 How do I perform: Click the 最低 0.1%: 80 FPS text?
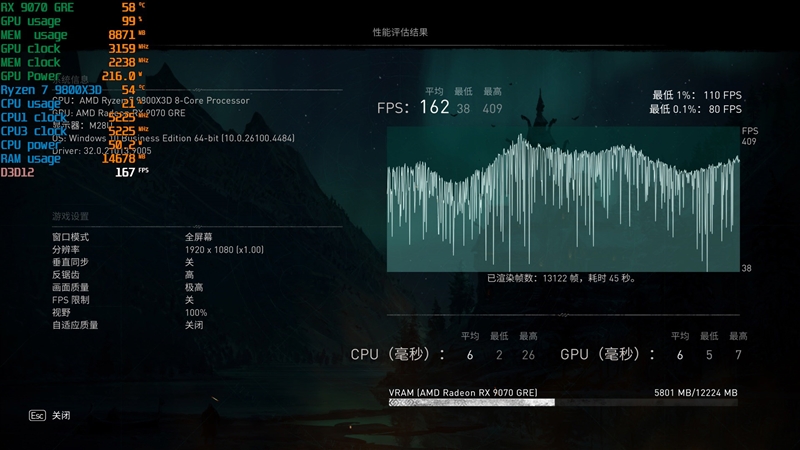(695, 109)
